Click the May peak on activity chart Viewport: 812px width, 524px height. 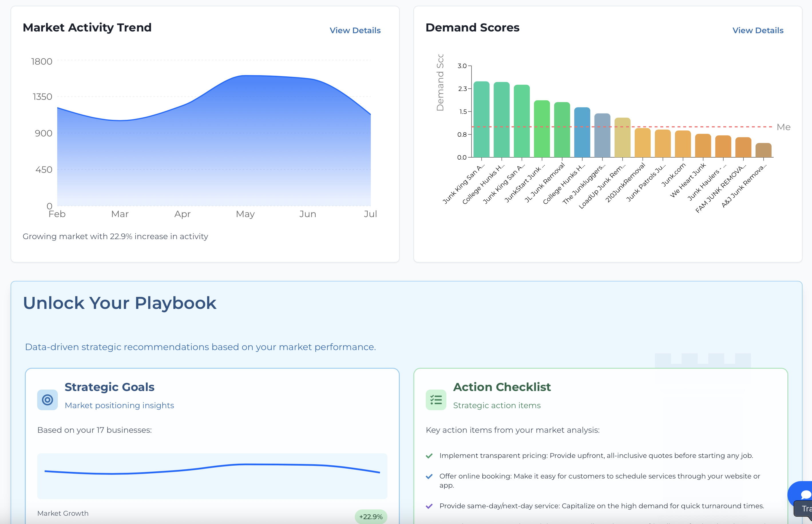click(x=246, y=76)
